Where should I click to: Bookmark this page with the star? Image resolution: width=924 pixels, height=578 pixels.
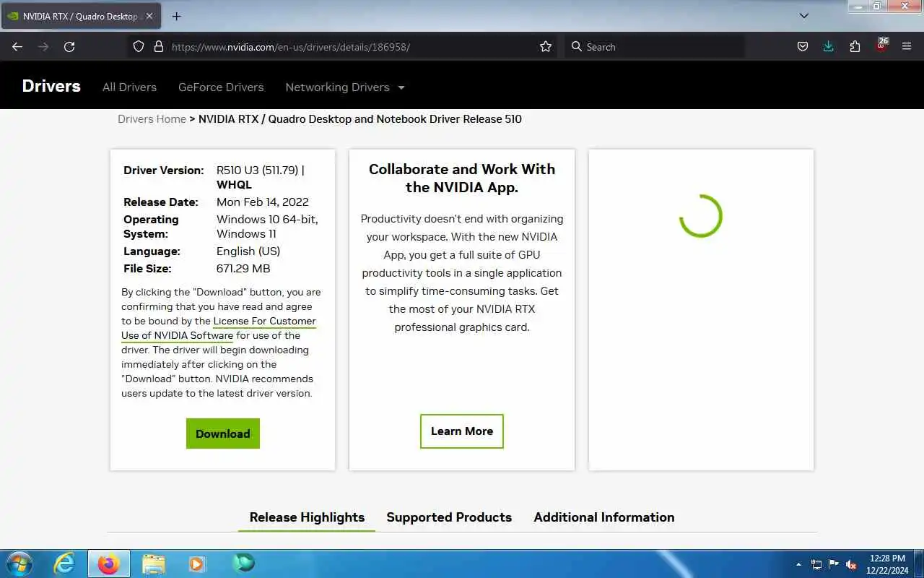[x=546, y=46]
